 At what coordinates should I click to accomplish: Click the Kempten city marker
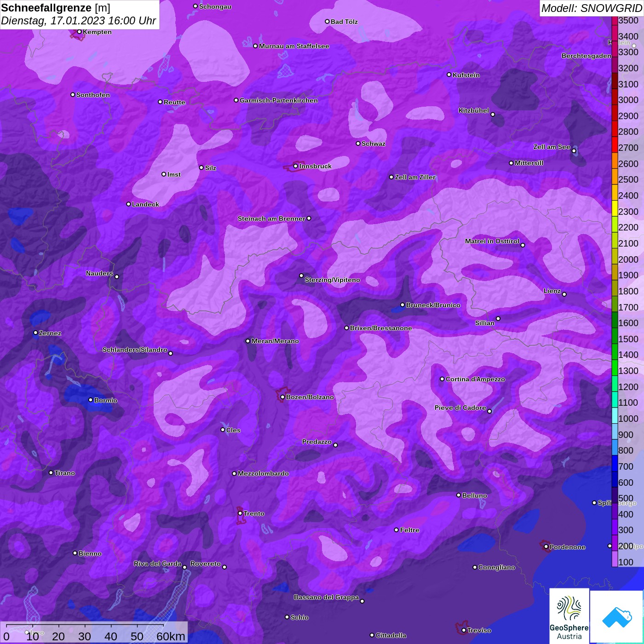[79, 32]
